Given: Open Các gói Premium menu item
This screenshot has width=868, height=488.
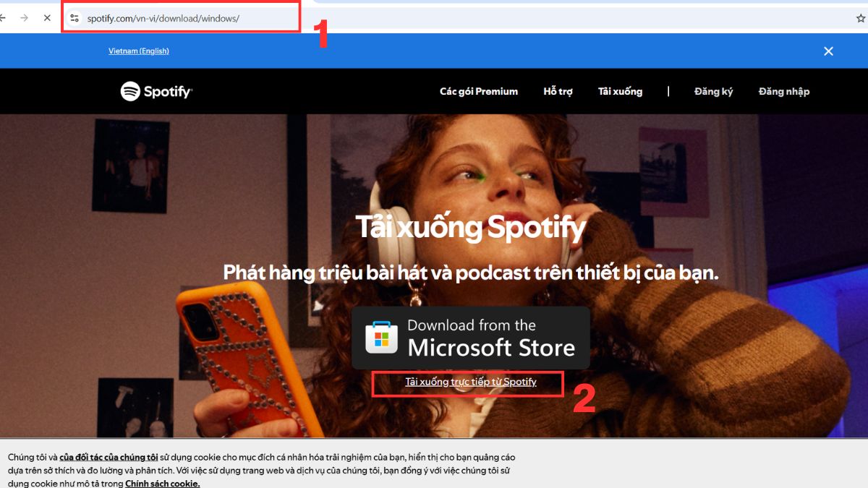Looking at the screenshot, I should coord(479,91).
